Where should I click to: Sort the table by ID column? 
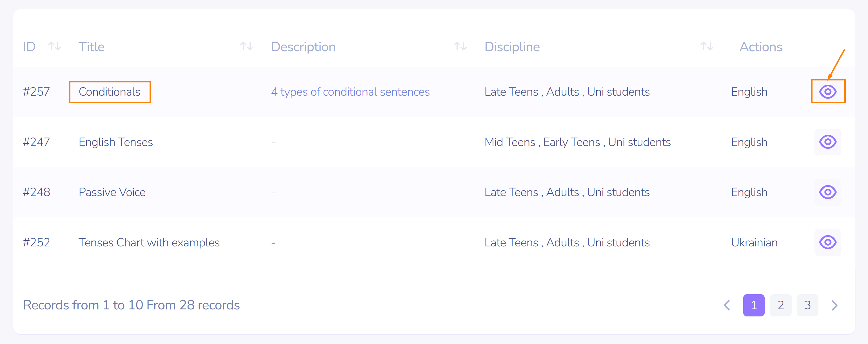54,46
